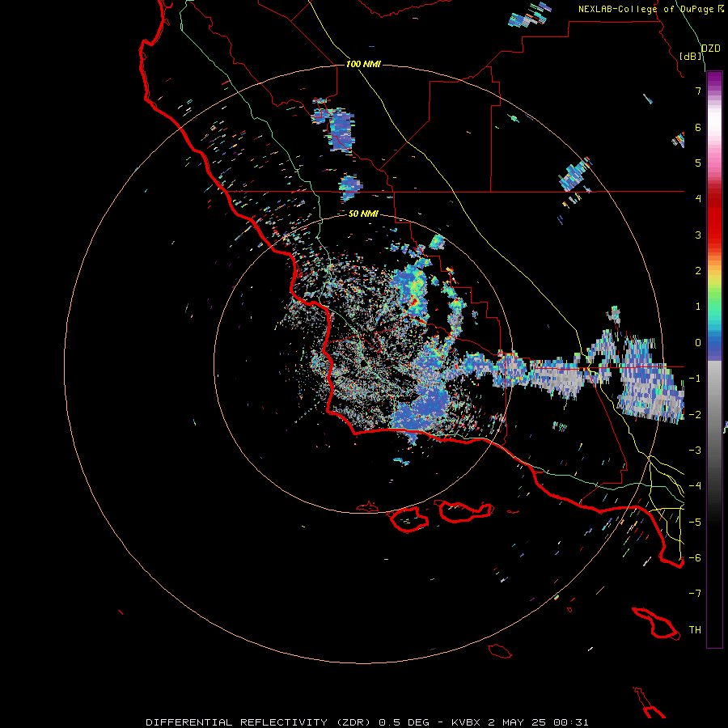Click the 'TH' label on the colorbar
The height and width of the screenshot is (728, 728).
695,630
